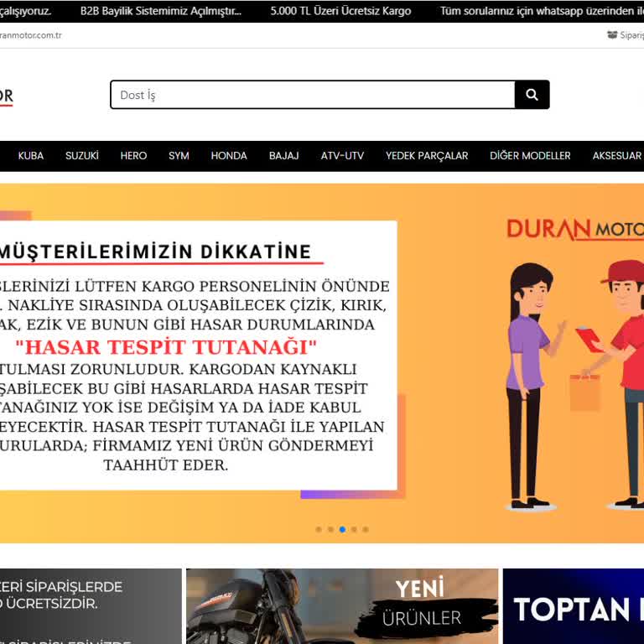The width and height of the screenshot is (644, 644).
Task: Select the fifth carousel slide dot
Action: 366,529
